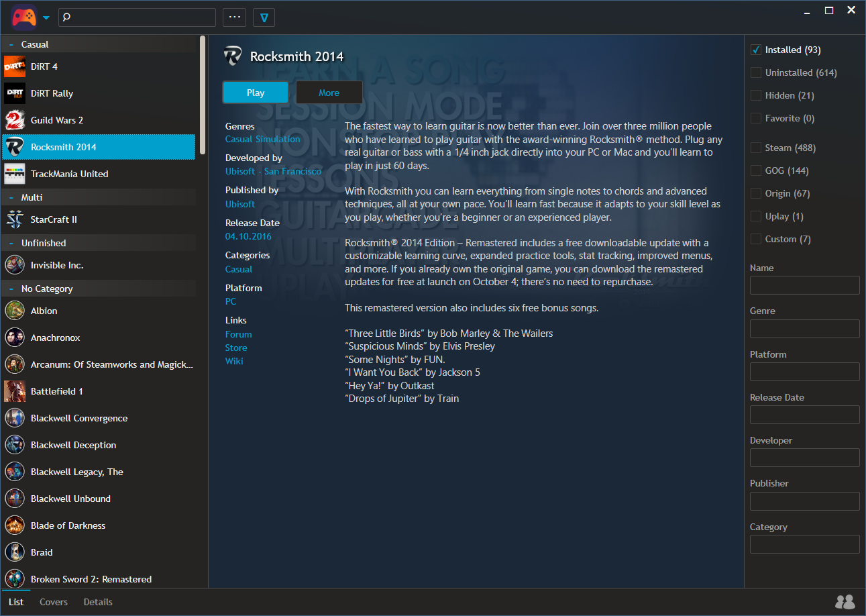Click the Playnite controller logo icon
The image size is (866, 616).
(x=23, y=17)
